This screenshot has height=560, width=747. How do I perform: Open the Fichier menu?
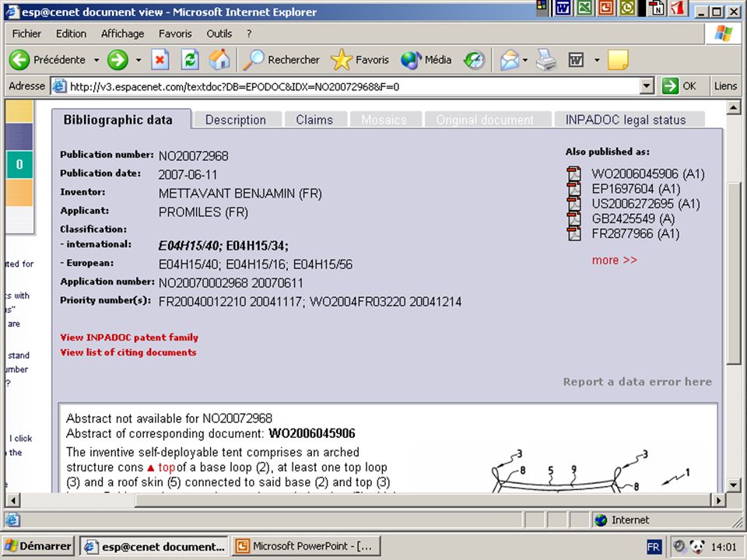click(x=26, y=33)
